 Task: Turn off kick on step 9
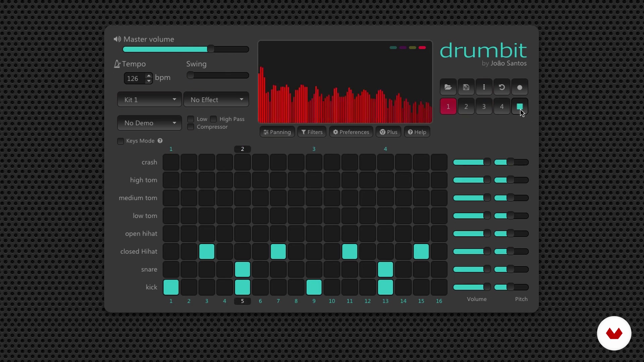[x=314, y=287]
